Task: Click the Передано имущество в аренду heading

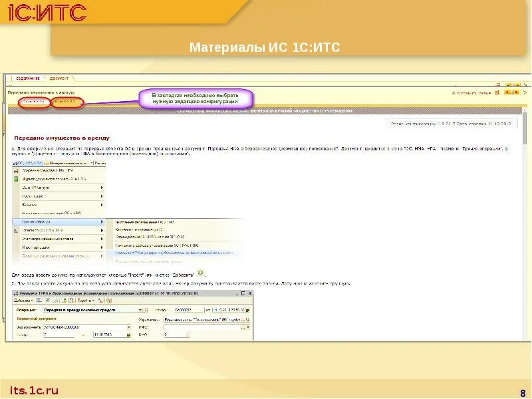Action: (62, 138)
